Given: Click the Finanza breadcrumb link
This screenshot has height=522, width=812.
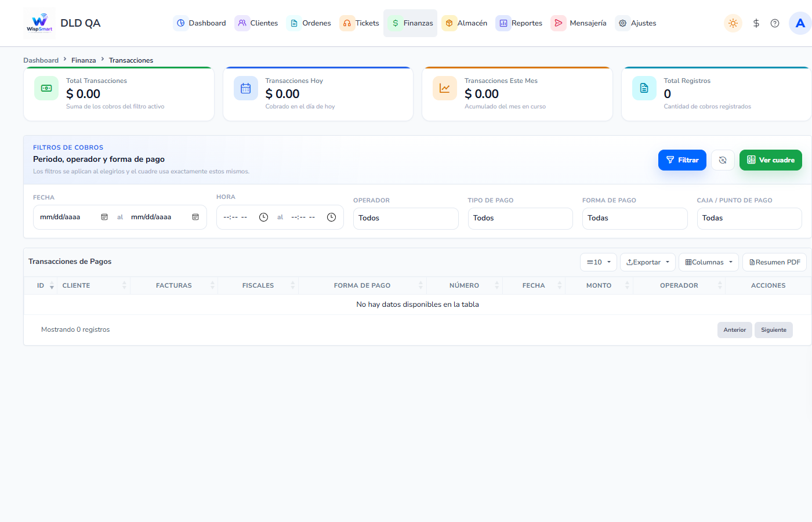Looking at the screenshot, I should [x=84, y=60].
